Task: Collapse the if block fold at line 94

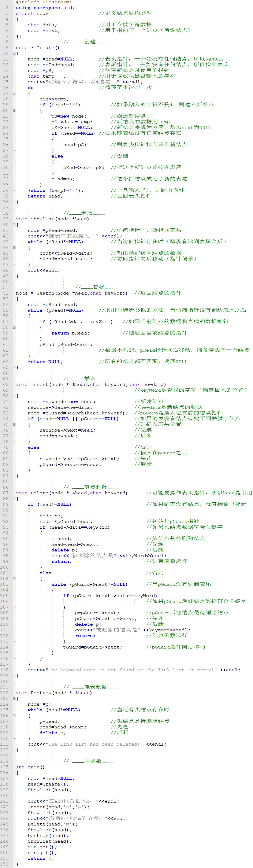Action: (14, 533)
